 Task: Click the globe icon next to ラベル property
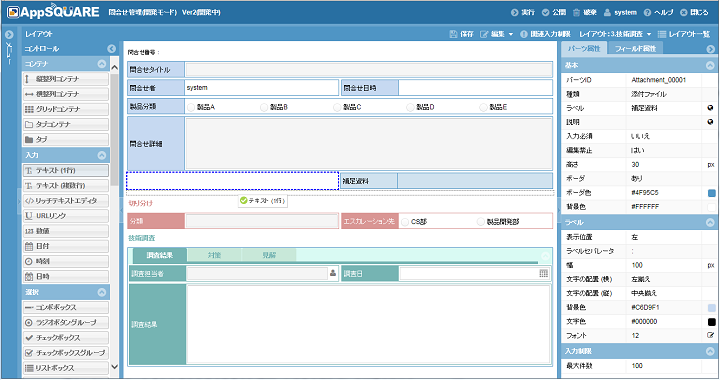pyautogui.click(x=710, y=108)
